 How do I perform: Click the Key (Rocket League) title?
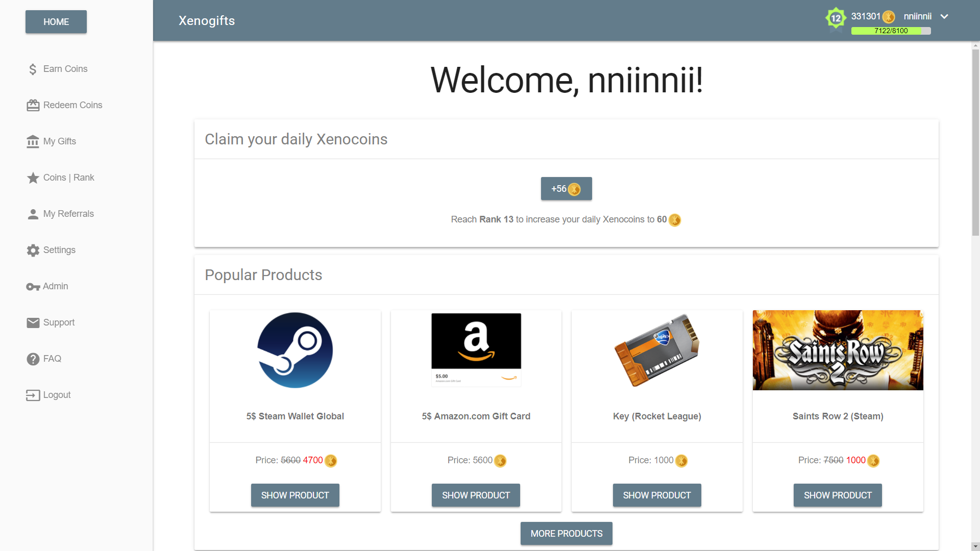[657, 416]
